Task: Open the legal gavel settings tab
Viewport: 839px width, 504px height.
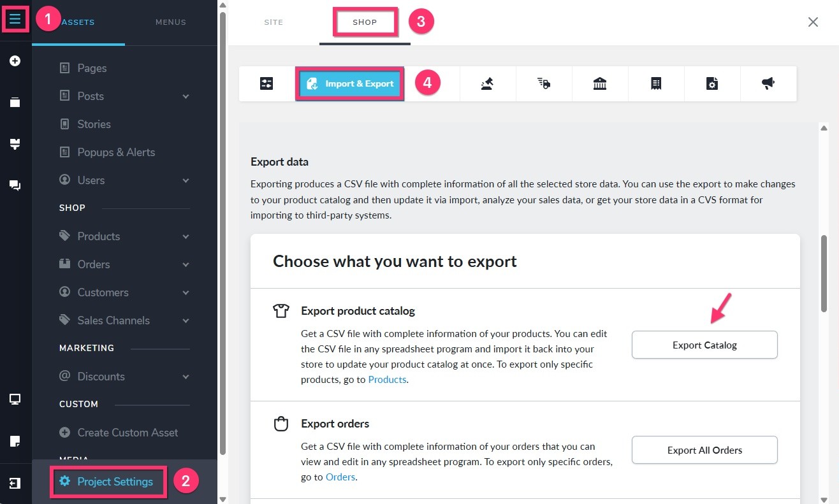Action: pyautogui.click(x=488, y=83)
